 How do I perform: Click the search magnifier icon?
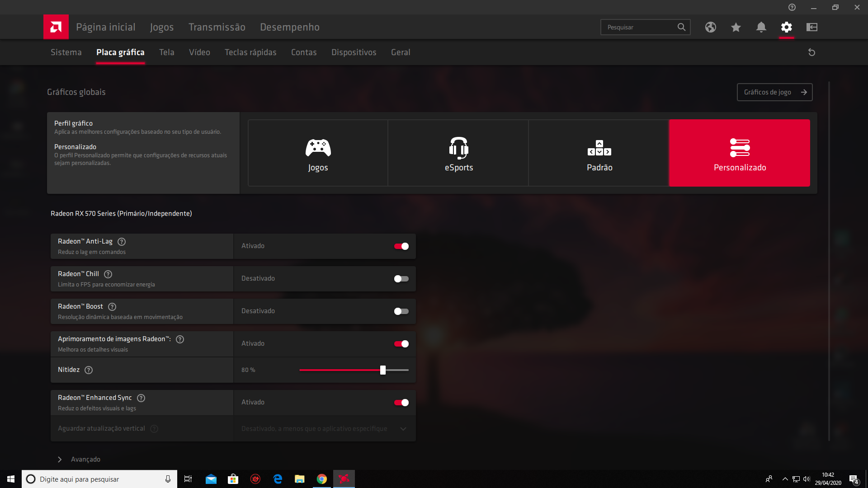(x=681, y=27)
